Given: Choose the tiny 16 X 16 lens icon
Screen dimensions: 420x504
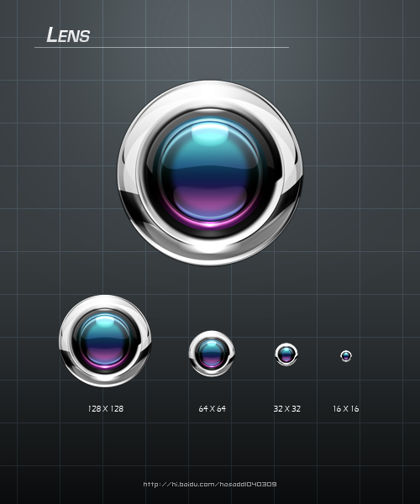Looking at the screenshot, I should (x=346, y=356).
